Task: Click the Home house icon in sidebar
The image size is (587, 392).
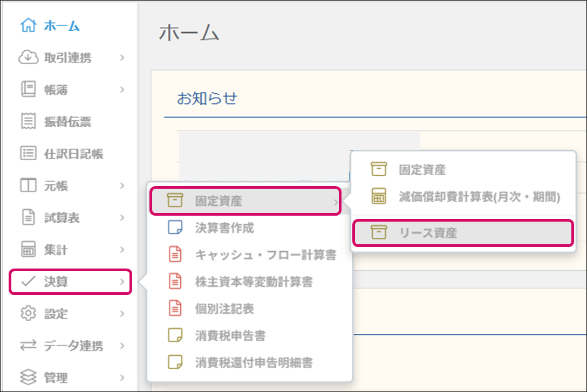Action: click(x=28, y=25)
